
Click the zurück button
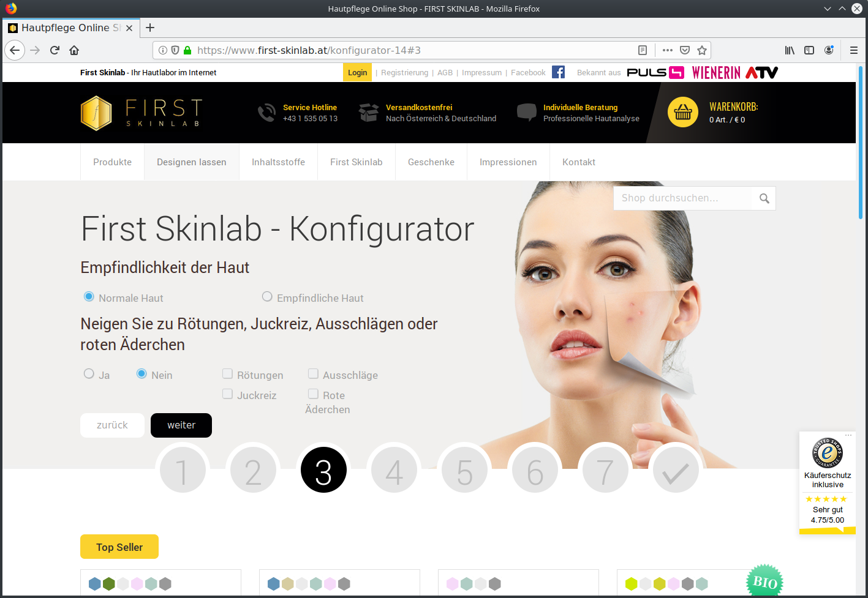[x=112, y=425]
